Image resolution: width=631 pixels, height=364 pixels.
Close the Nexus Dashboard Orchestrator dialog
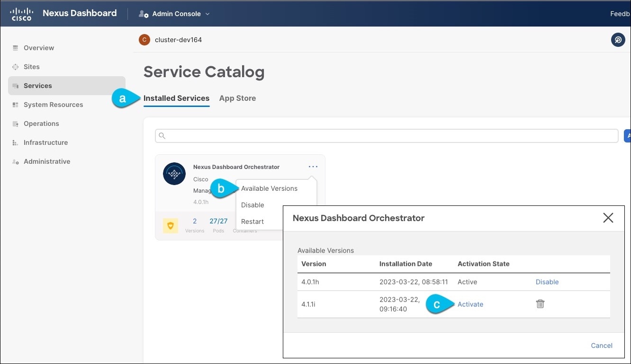click(608, 218)
